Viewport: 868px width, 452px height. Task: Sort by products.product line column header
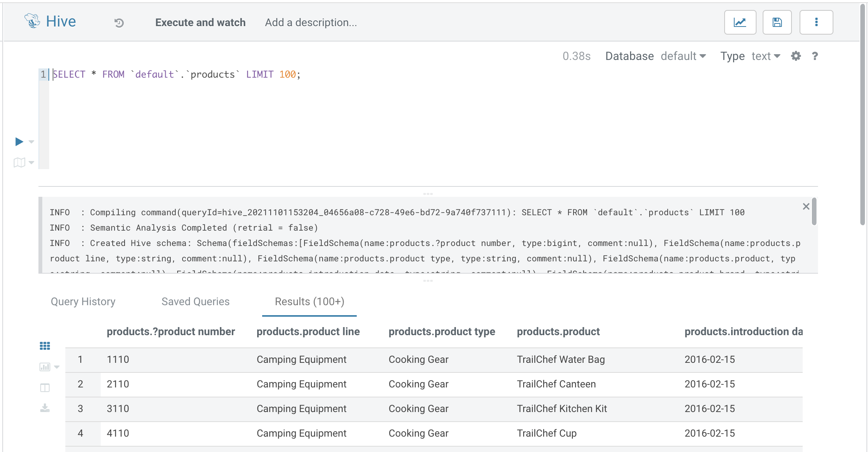308,332
